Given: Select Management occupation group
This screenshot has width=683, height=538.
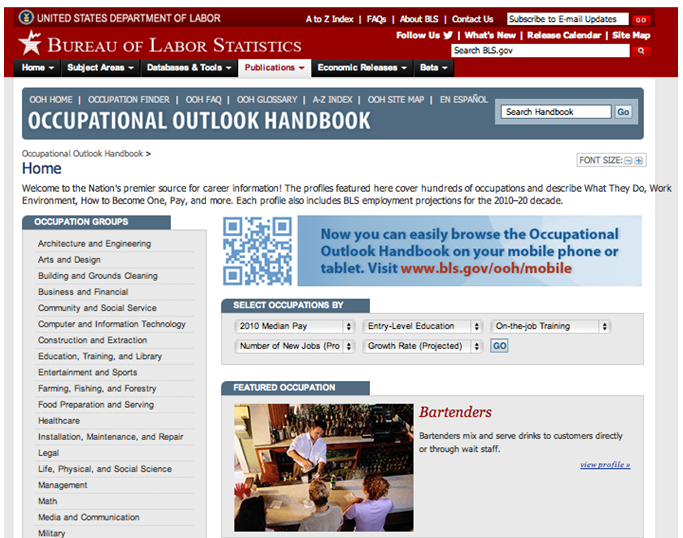Looking at the screenshot, I should (63, 485).
